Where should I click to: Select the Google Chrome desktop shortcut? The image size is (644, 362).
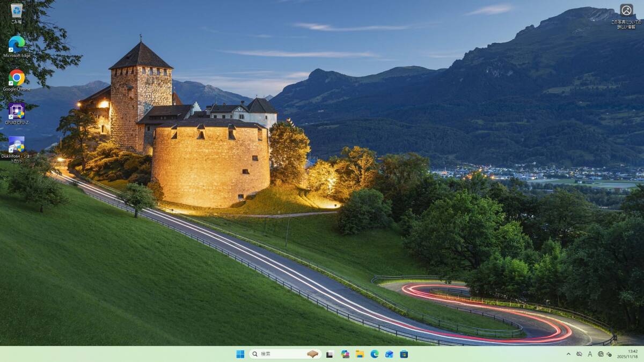point(17,78)
